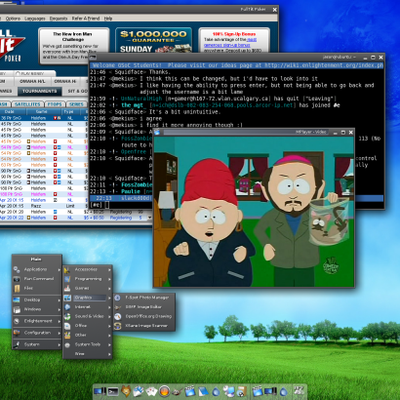The height and width of the screenshot is (400, 400).
Task: Expand the Desktop submenu in Main menu
Action: point(37,300)
